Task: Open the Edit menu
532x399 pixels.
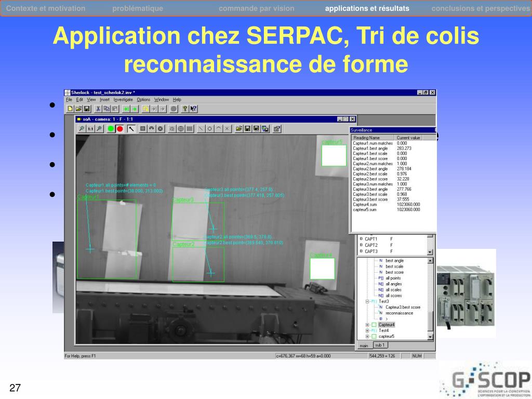Action: pyautogui.click(x=79, y=100)
